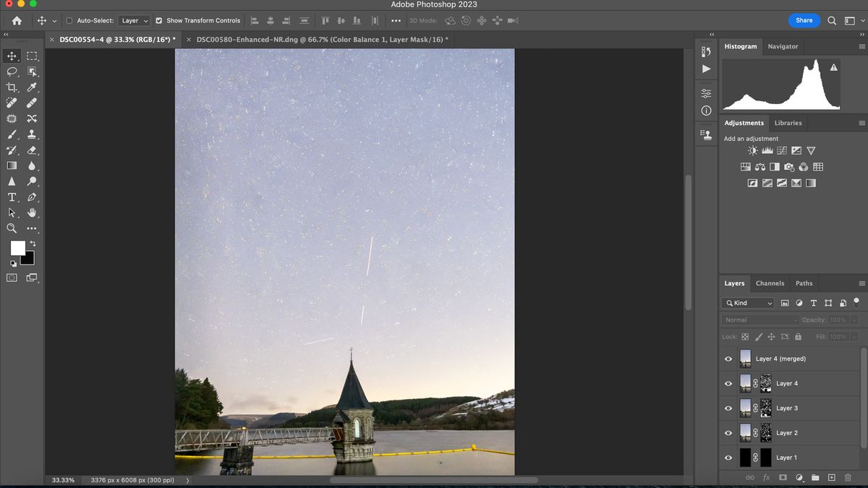The height and width of the screenshot is (488, 868).
Task: Click the foreground color swatch
Action: [18, 248]
